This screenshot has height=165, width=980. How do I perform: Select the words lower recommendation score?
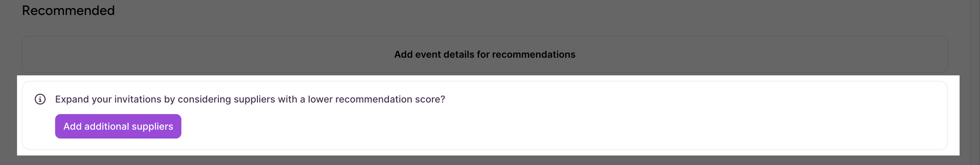click(x=376, y=99)
